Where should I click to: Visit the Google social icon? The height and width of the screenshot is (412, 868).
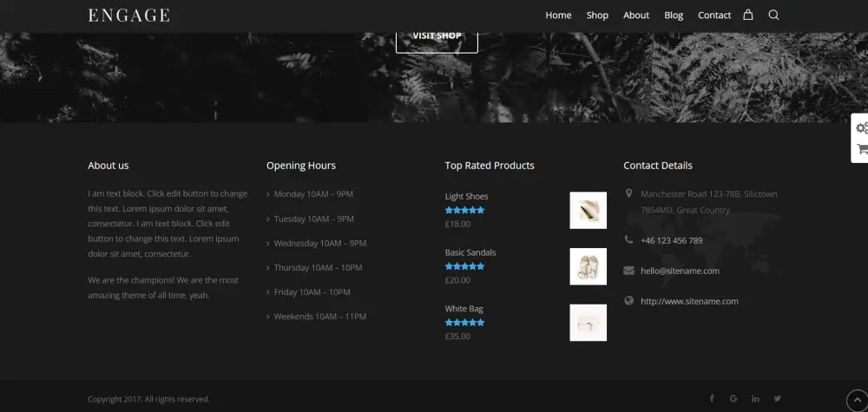click(x=733, y=398)
